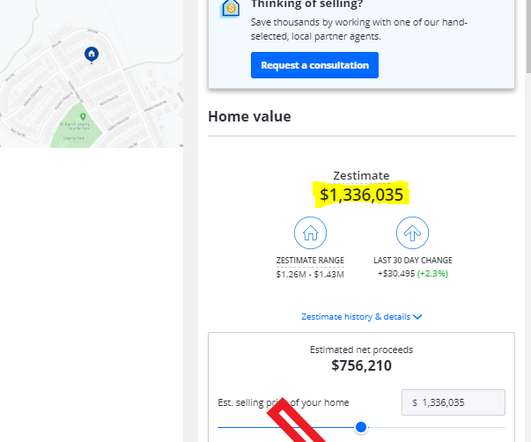Click the right end of the selling price slider track
Viewport: 531px width, 442px height.
503,427
